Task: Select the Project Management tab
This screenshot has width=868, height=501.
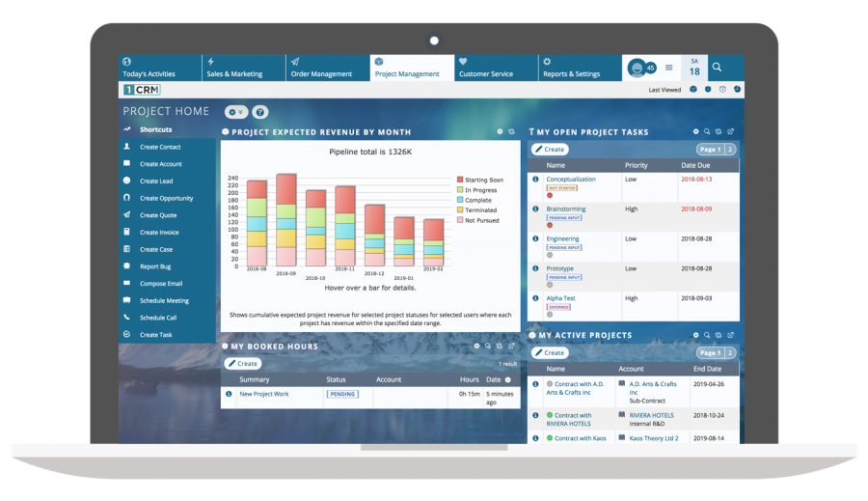Action: 413,68
